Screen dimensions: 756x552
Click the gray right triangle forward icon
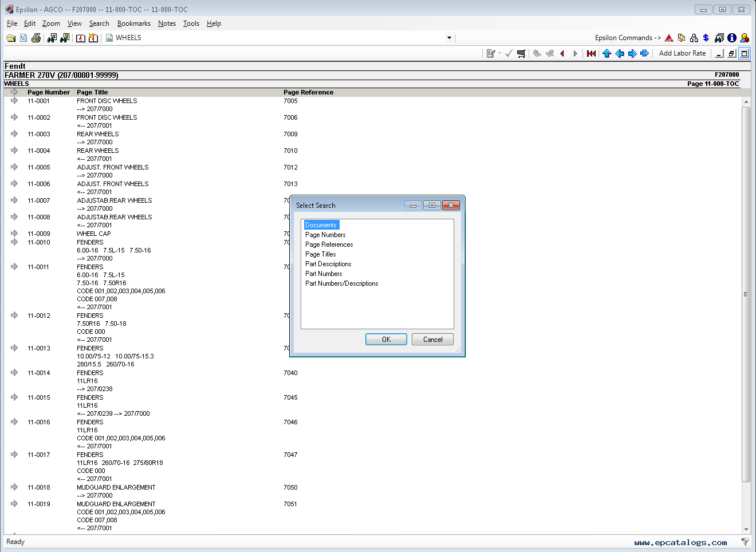pyautogui.click(x=575, y=53)
